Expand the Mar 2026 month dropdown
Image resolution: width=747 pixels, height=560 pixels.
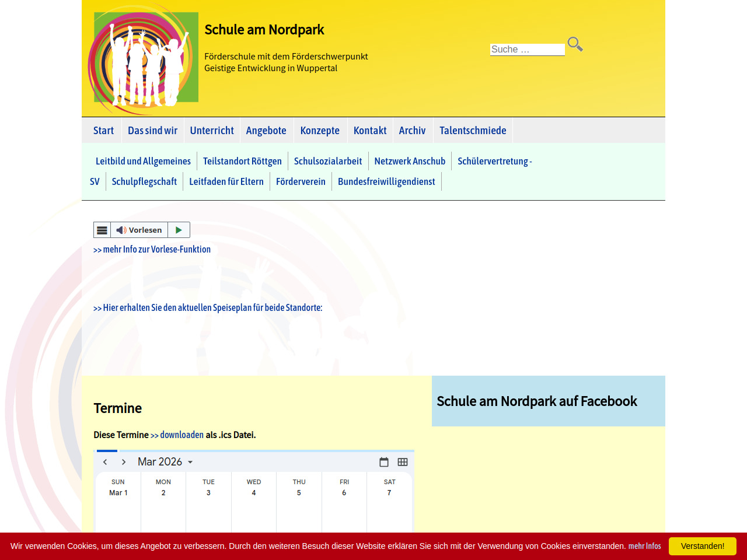(165, 462)
